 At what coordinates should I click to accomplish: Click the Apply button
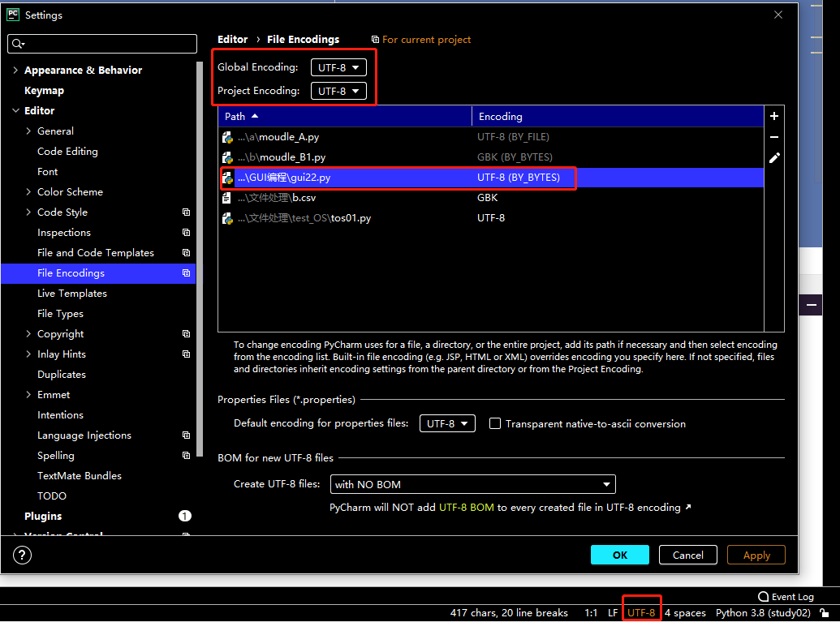[x=756, y=555]
